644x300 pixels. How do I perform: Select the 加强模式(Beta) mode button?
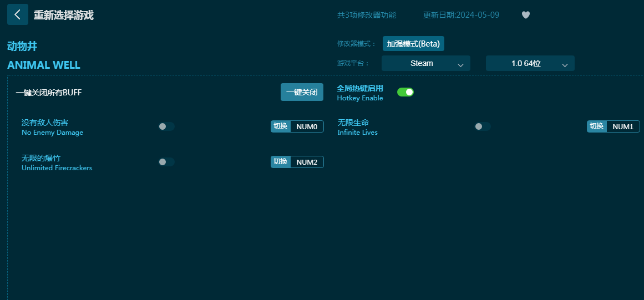(x=413, y=43)
